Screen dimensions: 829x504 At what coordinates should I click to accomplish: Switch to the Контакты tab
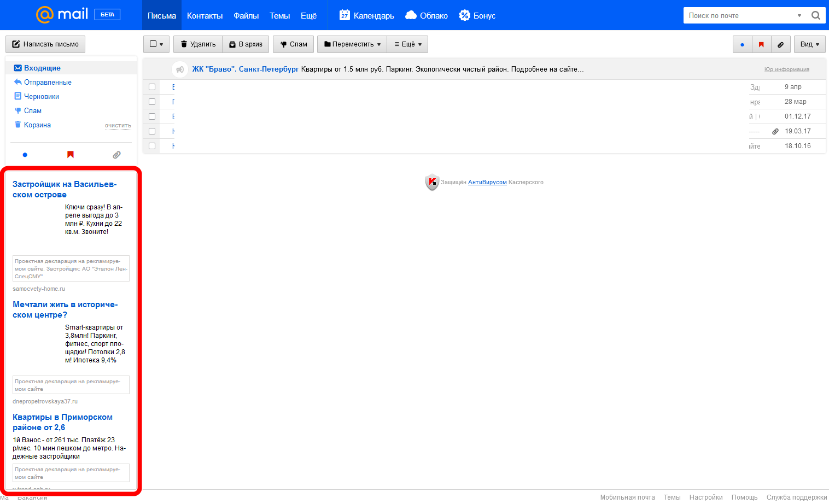point(205,15)
